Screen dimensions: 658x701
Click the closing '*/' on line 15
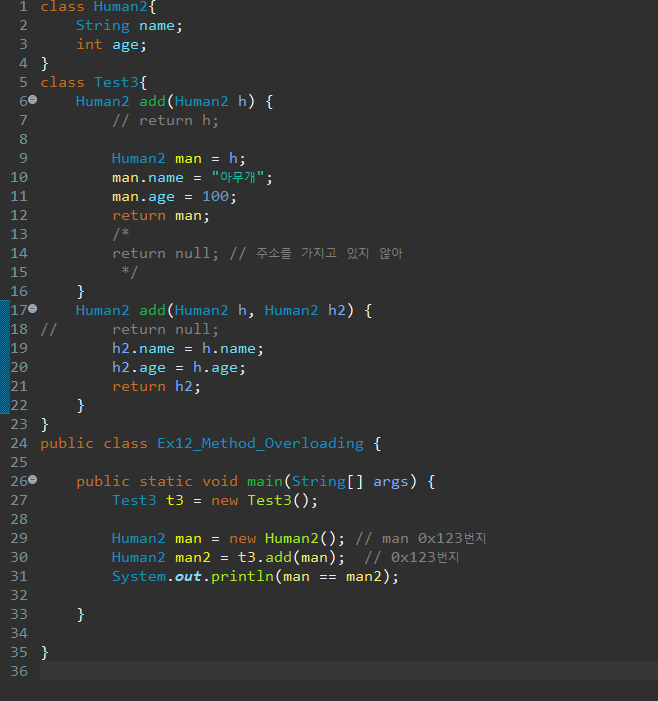pyautogui.click(x=130, y=271)
